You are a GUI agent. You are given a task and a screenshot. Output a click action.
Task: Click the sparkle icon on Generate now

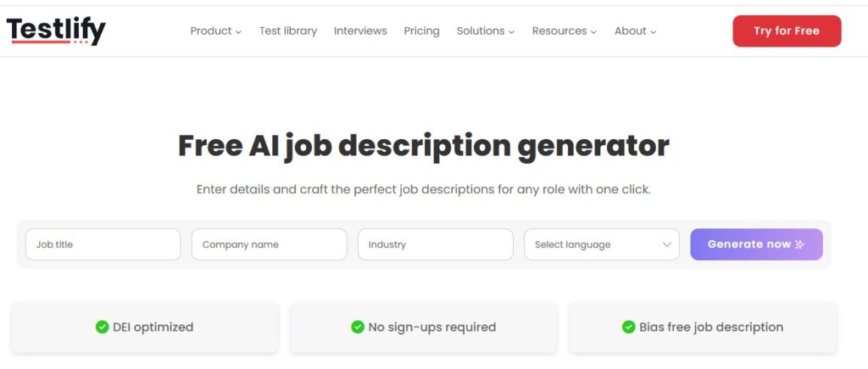pyautogui.click(x=799, y=244)
